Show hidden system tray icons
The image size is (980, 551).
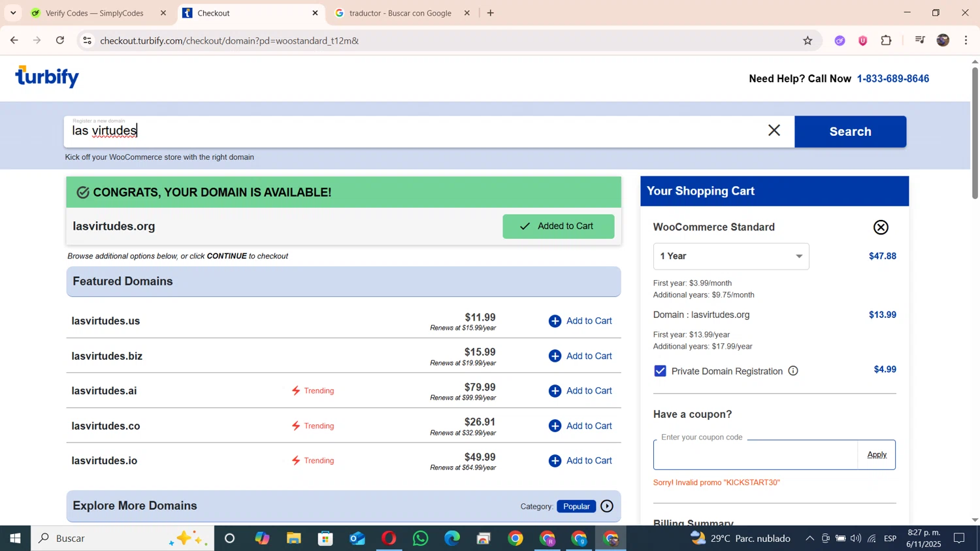(809, 539)
